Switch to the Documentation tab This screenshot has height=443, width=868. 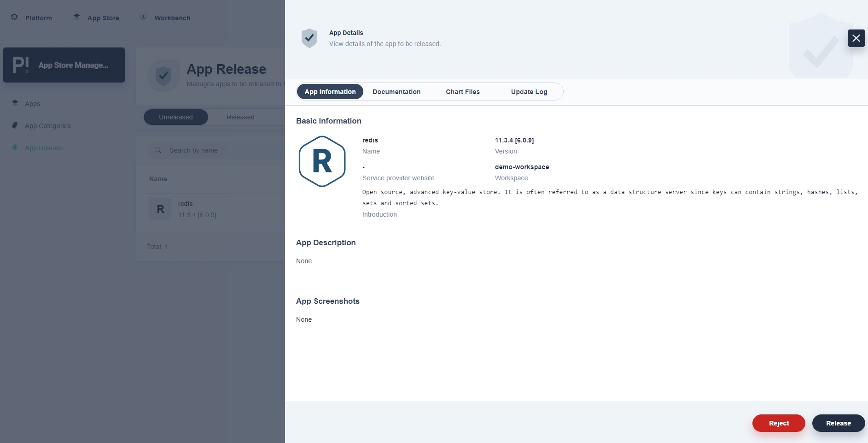click(396, 92)
